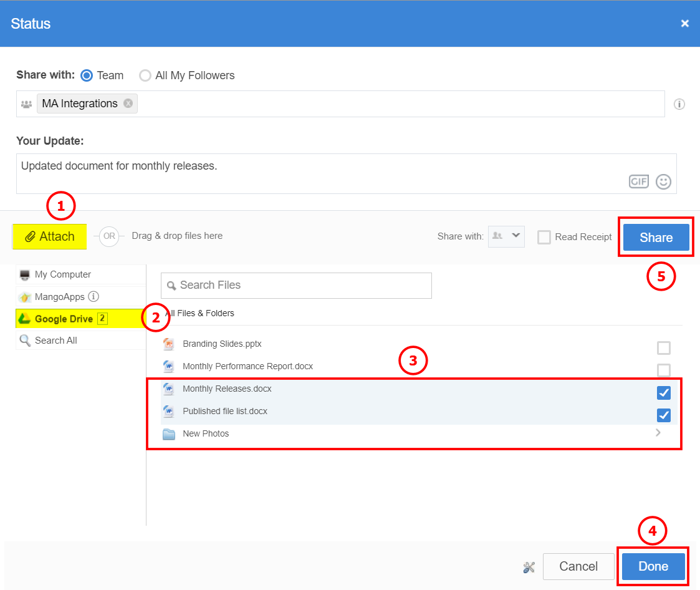This screenshot has height=590, width=700.
Task: Click the info icon beside team field
Action: click(x=679, y=104)
